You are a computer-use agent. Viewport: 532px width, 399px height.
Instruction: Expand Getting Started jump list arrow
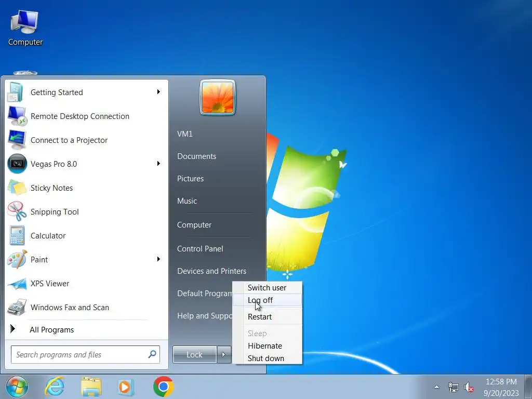click(158, 92)
